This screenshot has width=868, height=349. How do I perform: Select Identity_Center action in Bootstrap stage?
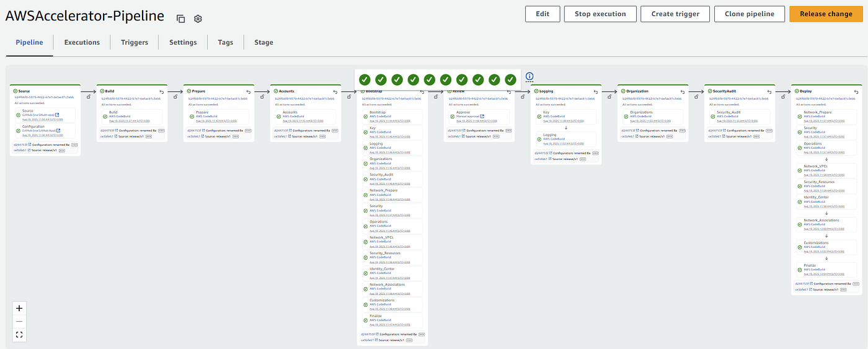click(394, 272)
